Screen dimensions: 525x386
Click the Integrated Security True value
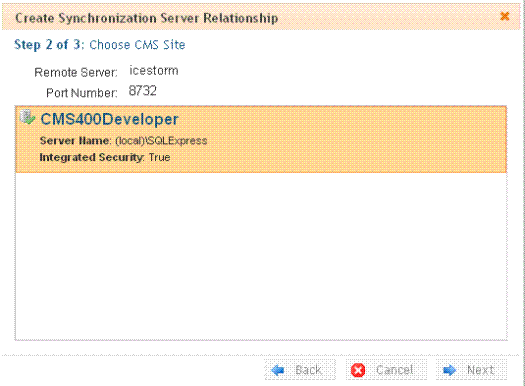click(159, 157)
